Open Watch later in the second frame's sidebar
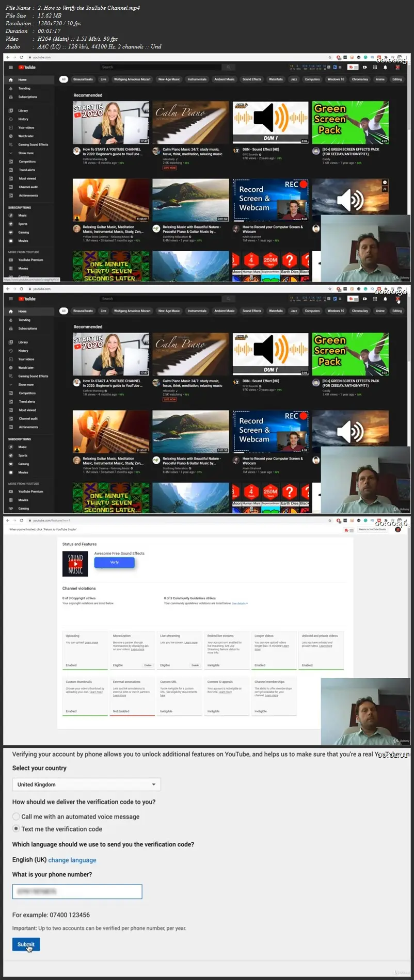 [26, 368]
